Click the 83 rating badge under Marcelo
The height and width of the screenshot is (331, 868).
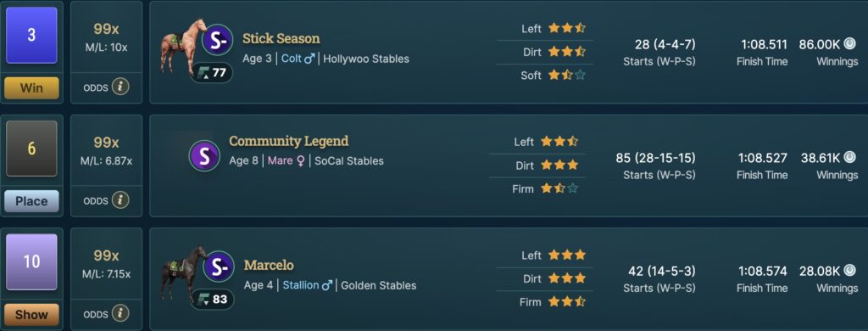pyautogui.click(x=213, y=300)
